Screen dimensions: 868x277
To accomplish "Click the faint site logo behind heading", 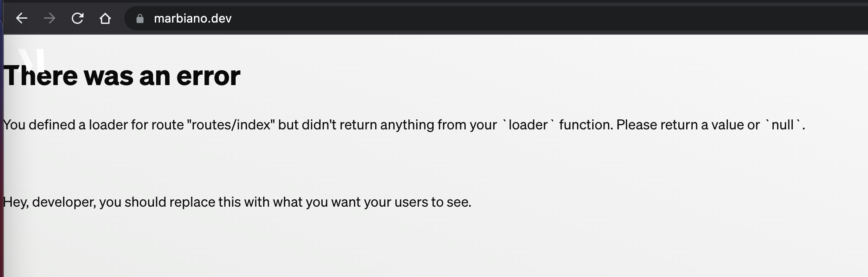I will (32, 59).
